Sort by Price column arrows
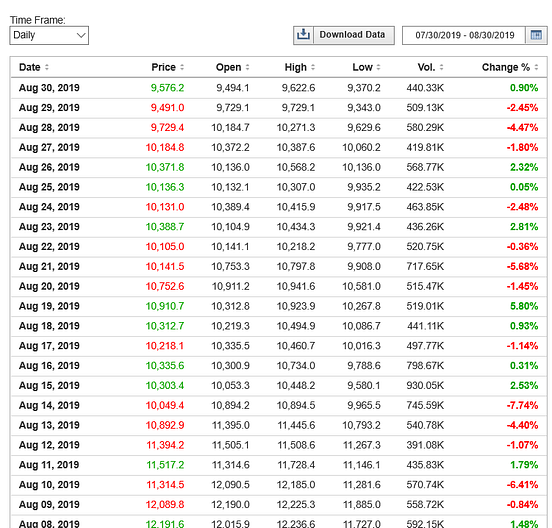Viewport: 552px width, 528px height. (182, 67)
